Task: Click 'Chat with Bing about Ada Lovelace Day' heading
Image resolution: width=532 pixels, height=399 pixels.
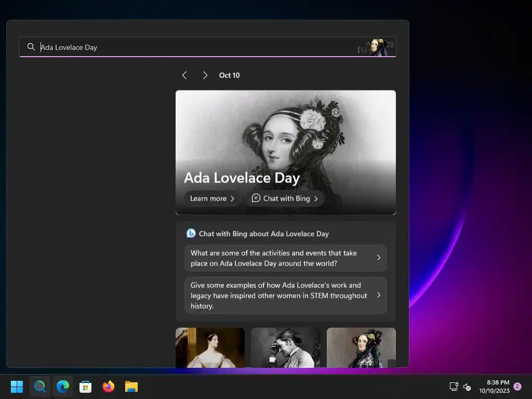Action: pos(263,234)
